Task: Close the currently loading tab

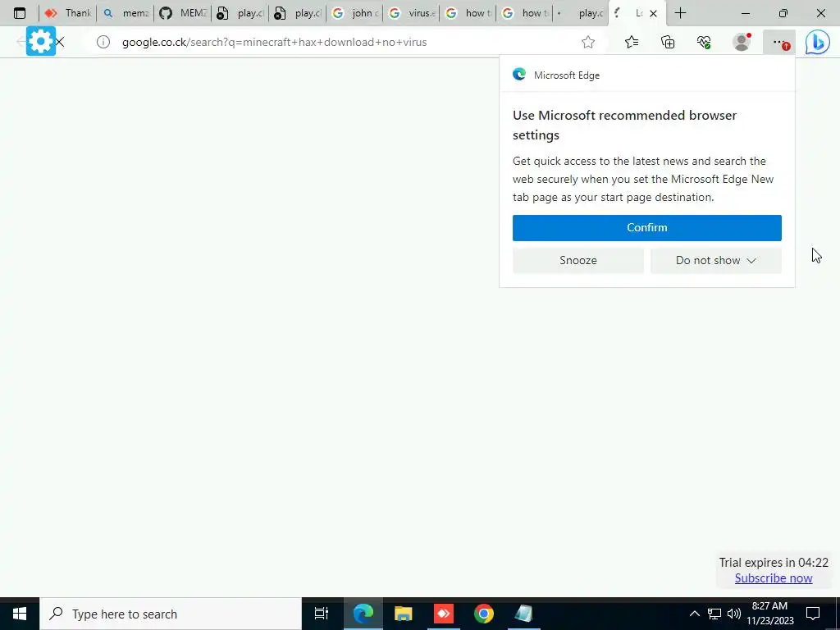Action: (x=653, y=13)
